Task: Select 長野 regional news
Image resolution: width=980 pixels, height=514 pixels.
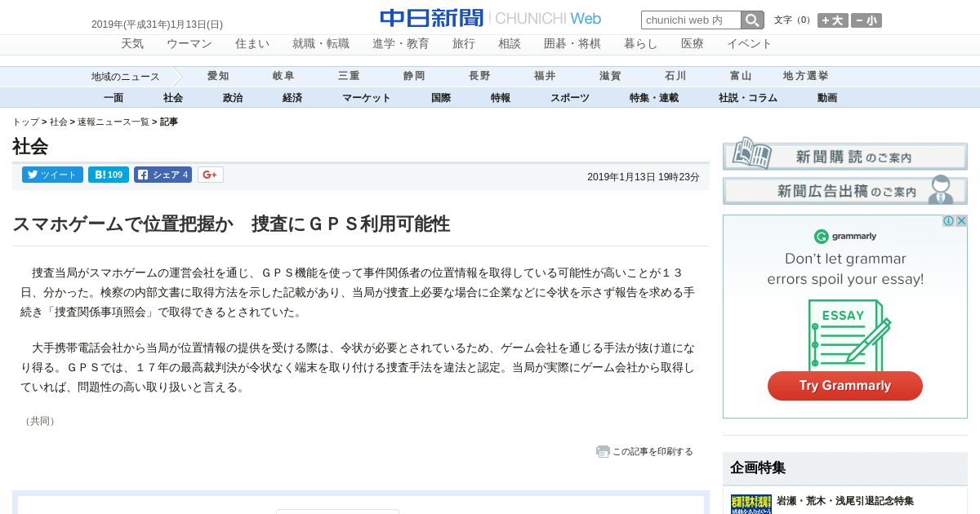Action: (479, 76)
